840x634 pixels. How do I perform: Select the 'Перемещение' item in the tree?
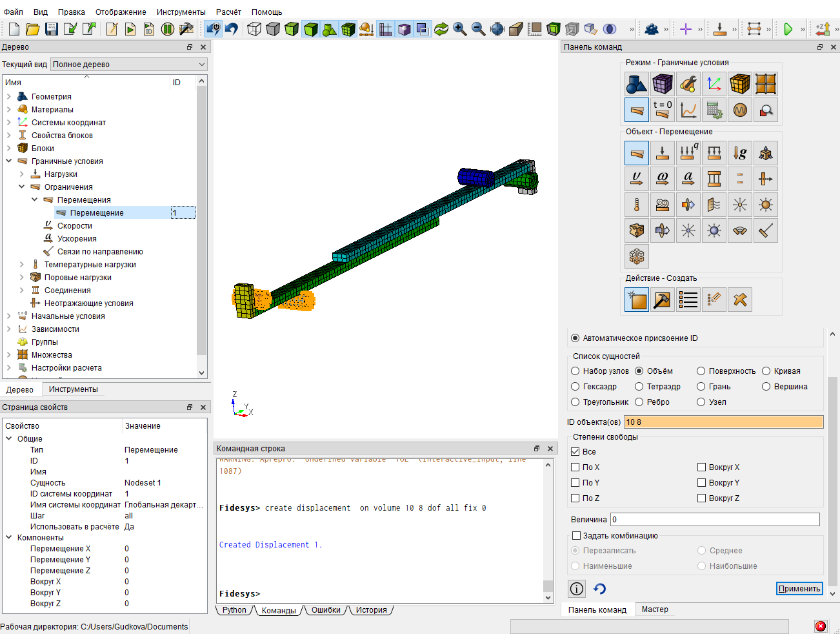(97, 213)
